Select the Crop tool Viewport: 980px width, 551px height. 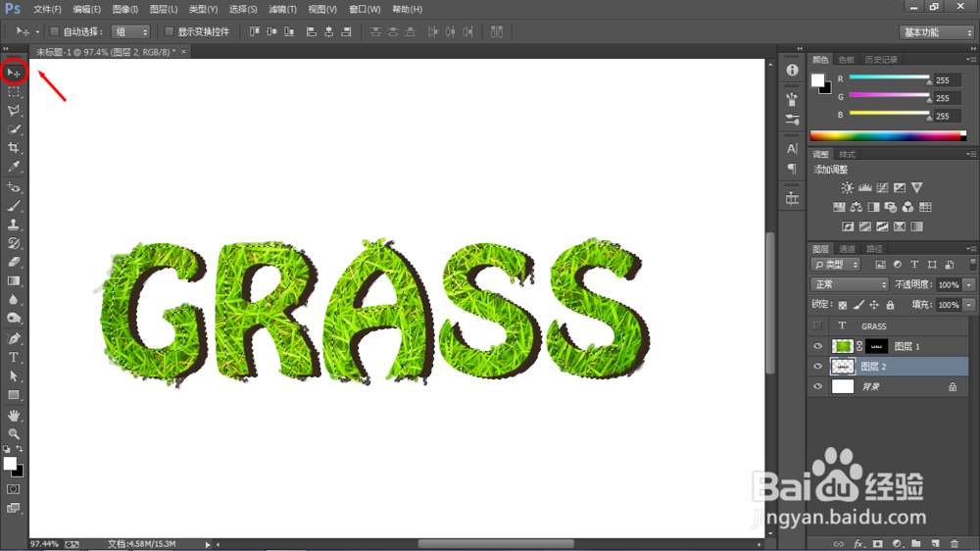coord(14,148)
